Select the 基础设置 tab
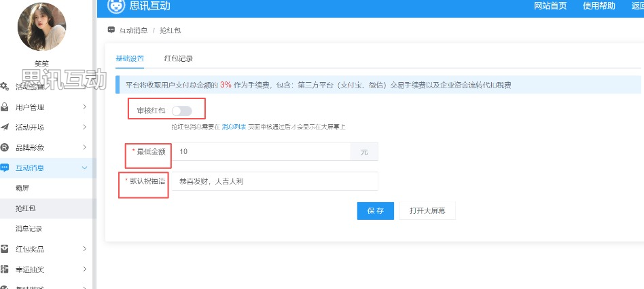 click(x=129, y=58)
